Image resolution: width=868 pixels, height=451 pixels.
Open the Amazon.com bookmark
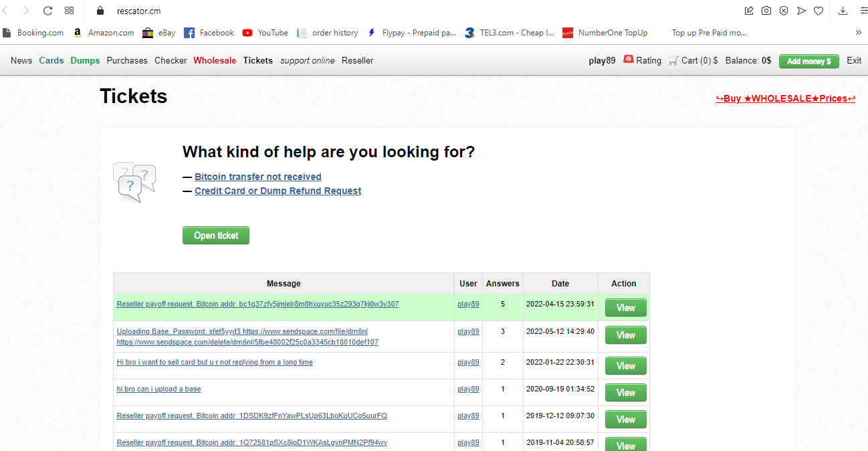click(x=104, y=32)
